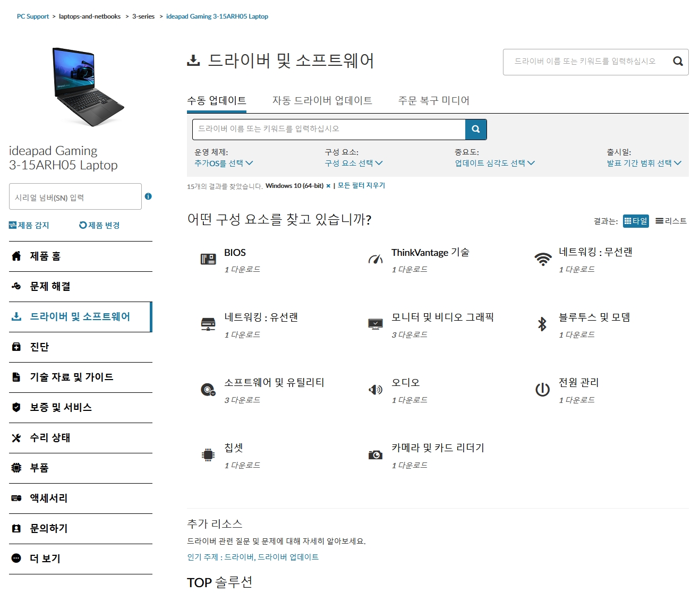Switch results view to 리스트

pos(671,221)
